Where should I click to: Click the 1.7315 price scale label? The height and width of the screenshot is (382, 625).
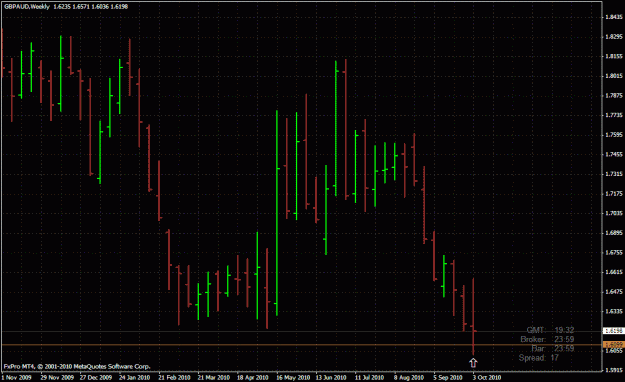(x=613, y=174)
